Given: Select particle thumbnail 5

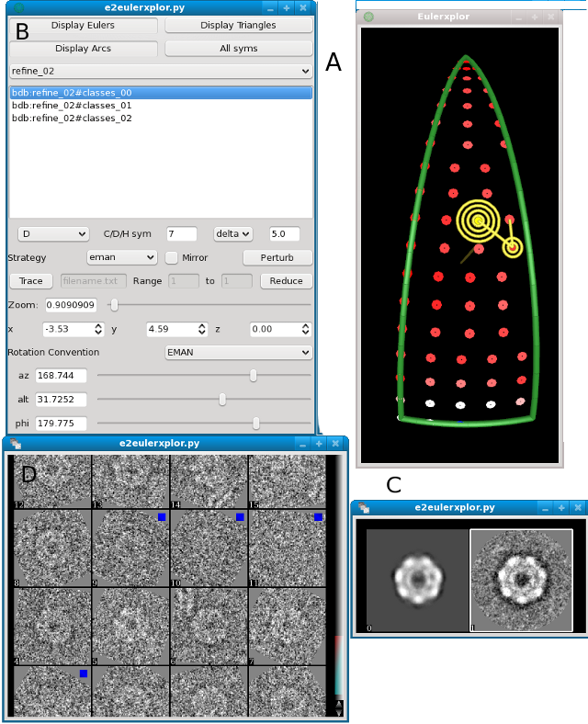Looking at the screenshot, I should tap(130, 627).
